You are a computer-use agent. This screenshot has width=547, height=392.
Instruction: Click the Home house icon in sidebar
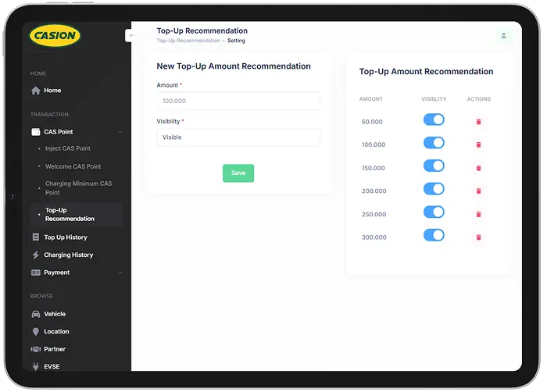tap(35, 91)
